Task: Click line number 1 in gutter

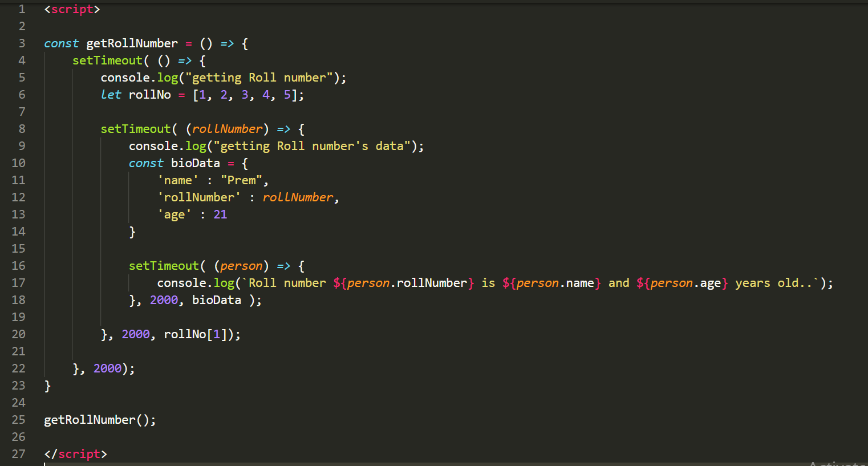Action: (x=22, y=9)
